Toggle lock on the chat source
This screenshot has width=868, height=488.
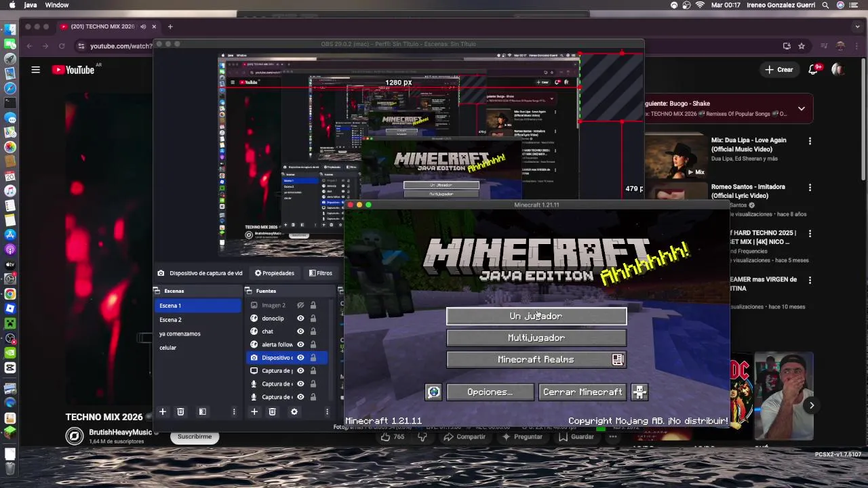(313, 331)
